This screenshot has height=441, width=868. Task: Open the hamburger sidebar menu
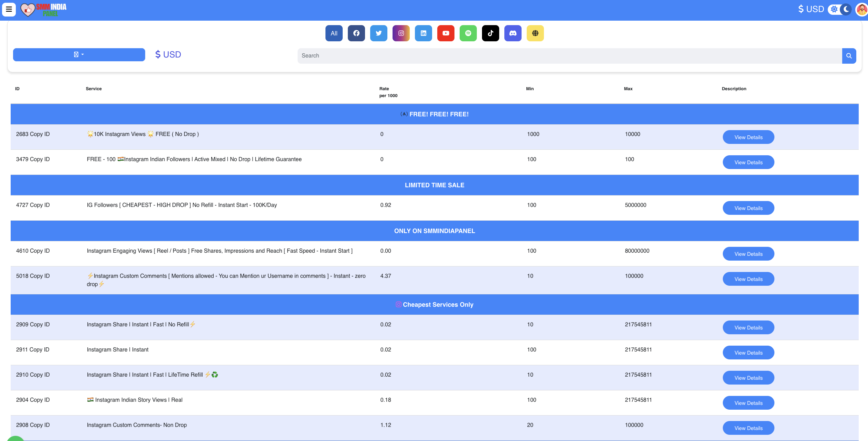[x=9, y=9]
